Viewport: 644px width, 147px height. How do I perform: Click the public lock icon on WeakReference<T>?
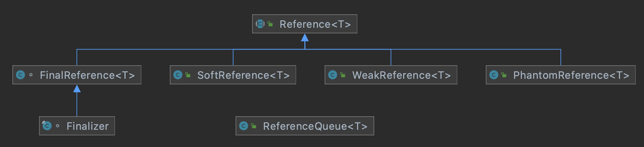coord(343,75)
